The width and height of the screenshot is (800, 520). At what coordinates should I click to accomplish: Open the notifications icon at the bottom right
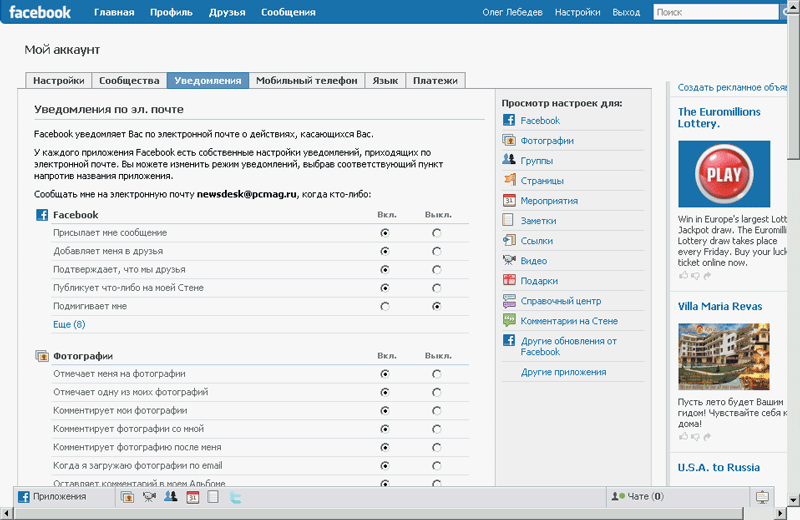click(x=762, y=496)
